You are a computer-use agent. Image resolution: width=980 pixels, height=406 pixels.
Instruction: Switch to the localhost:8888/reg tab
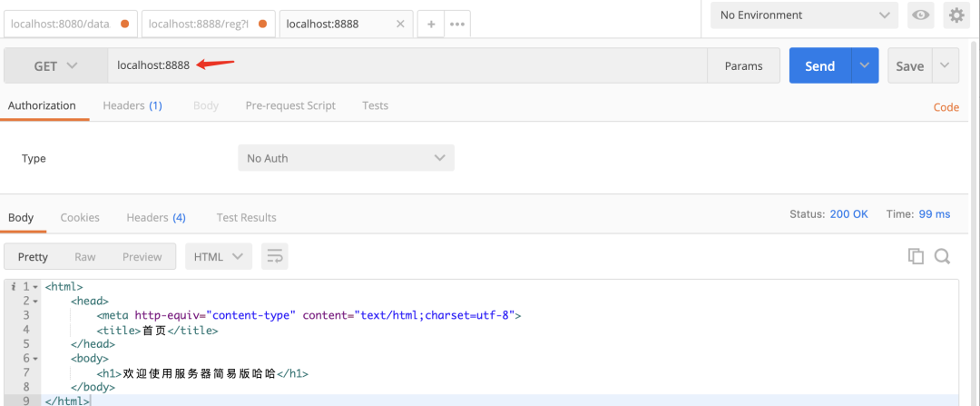(209, 24)
